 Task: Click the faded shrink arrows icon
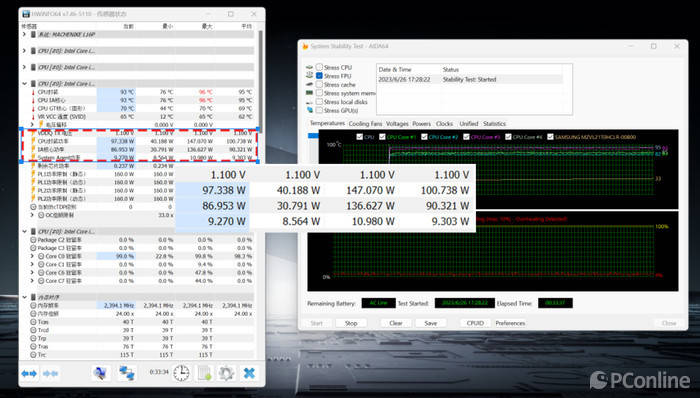(x=50, y=373)
